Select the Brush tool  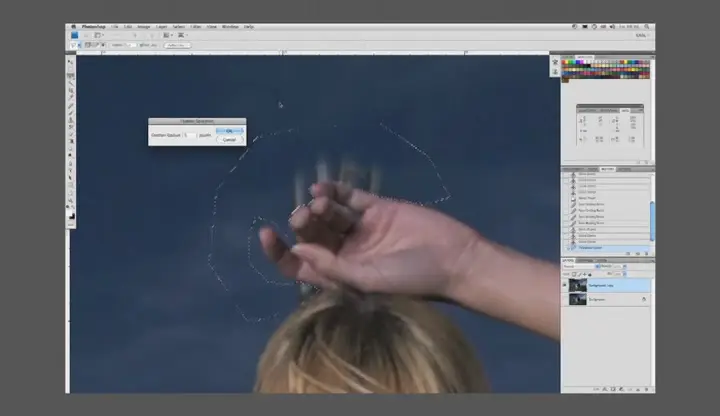[x=71, y=113]
